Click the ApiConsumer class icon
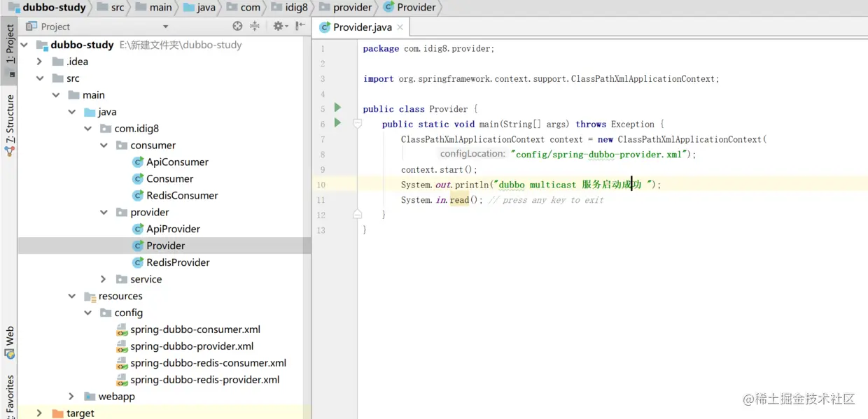868x419 pixels. pos(138,162)
